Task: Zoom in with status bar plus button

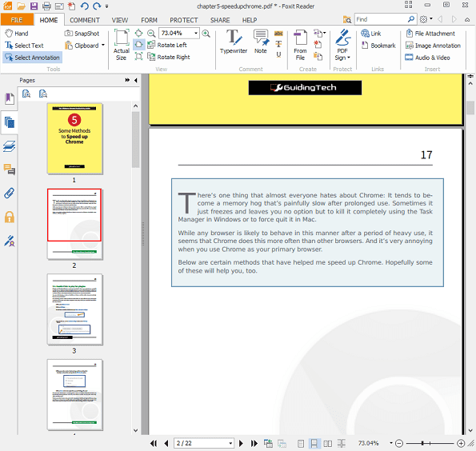Action: tap(461, 444)
